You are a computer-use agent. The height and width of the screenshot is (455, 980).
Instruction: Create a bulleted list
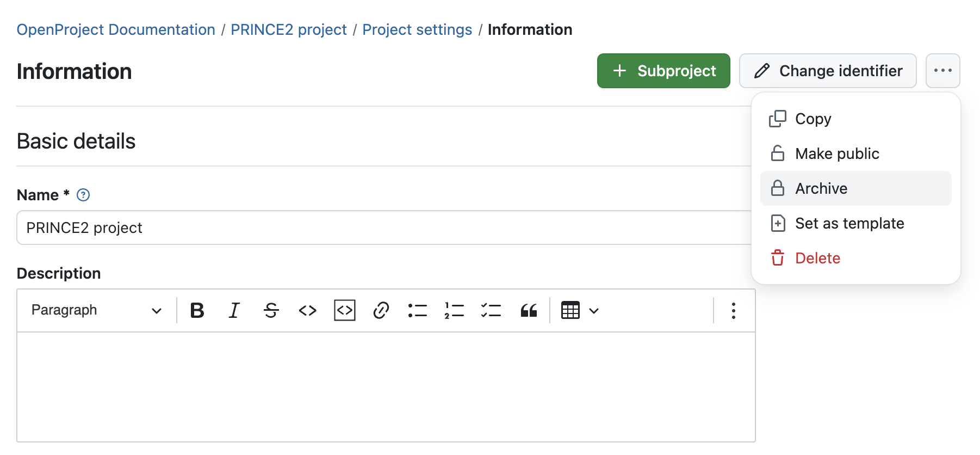[x=418, y=310]
